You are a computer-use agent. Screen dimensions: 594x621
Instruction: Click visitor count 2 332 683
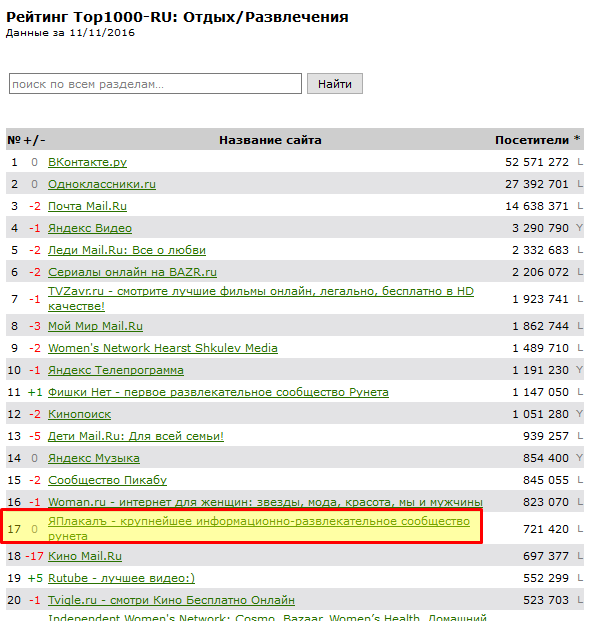coord(540,250)
